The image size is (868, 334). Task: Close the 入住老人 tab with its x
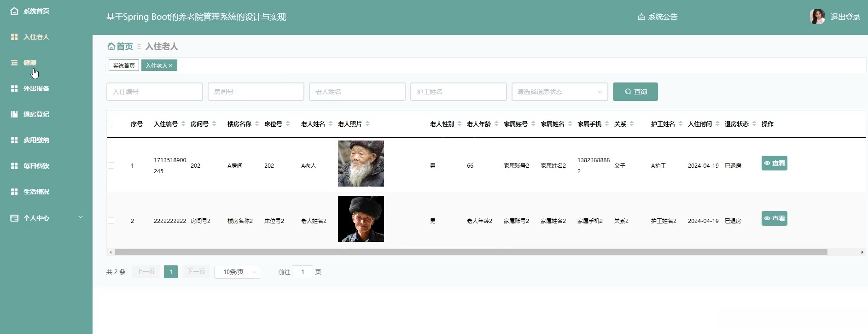[170, 66]
